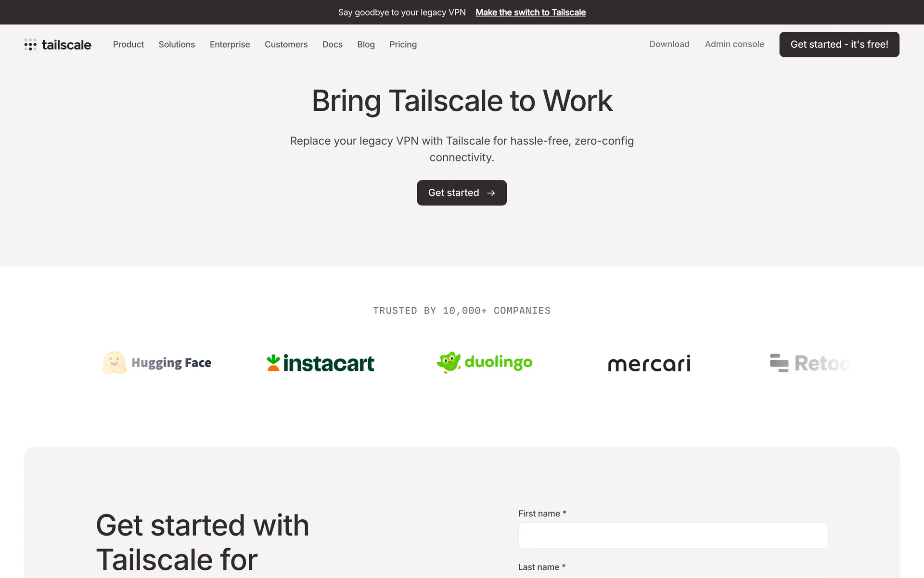Click the tailscale wordmark in header
The height and width of the screenshot is (578, 924).
pyautogui.click(x=66, y=45)
